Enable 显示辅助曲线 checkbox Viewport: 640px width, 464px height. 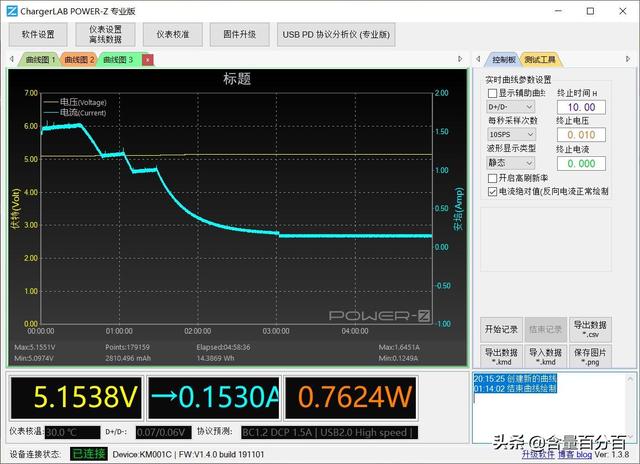(492, 93)
